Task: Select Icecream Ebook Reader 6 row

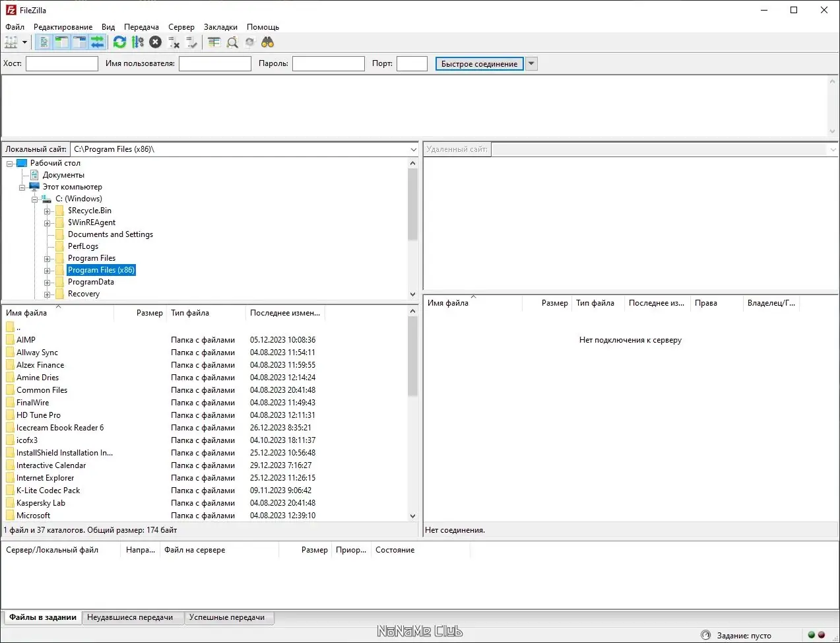Action: (x=205, y=428)
